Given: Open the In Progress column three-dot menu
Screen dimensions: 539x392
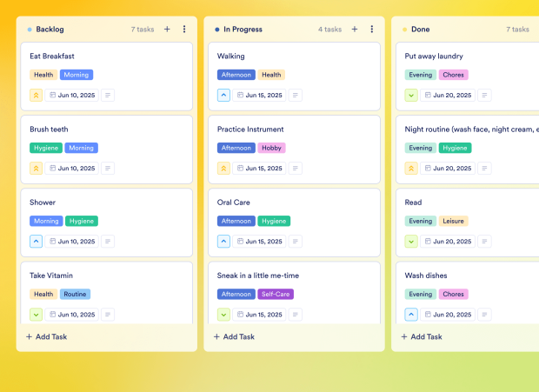Looking at the screenshot, I should click(x=372, y=30).
